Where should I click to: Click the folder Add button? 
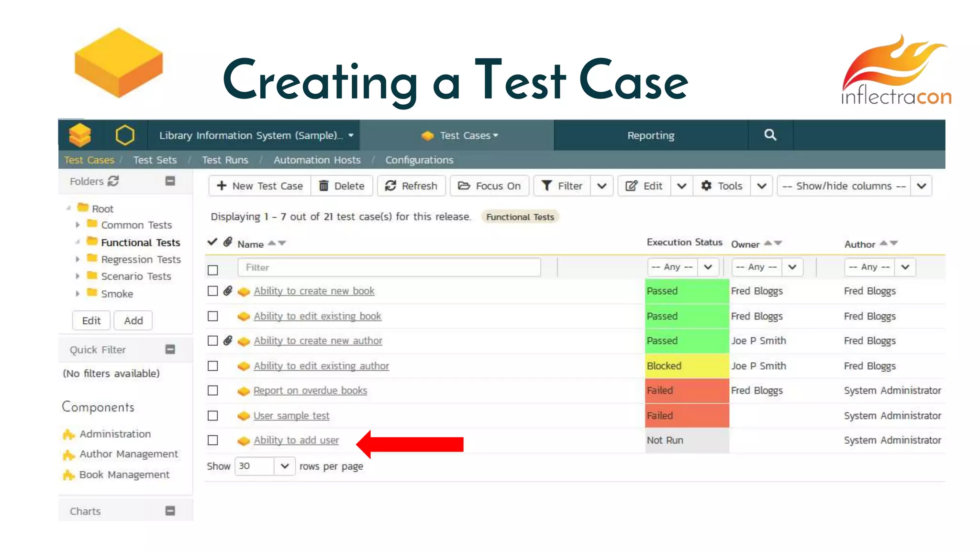tap(133, 320)
